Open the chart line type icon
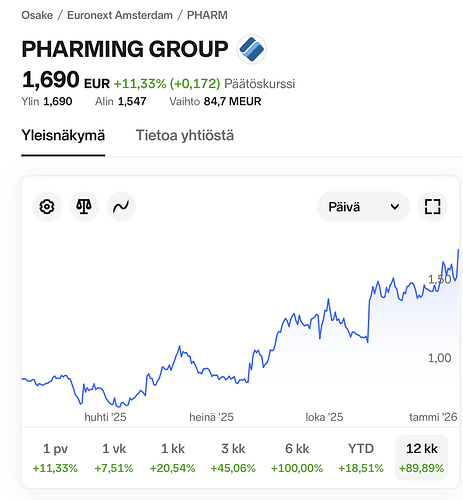This screenshot has width=463, height=500. 121,207
